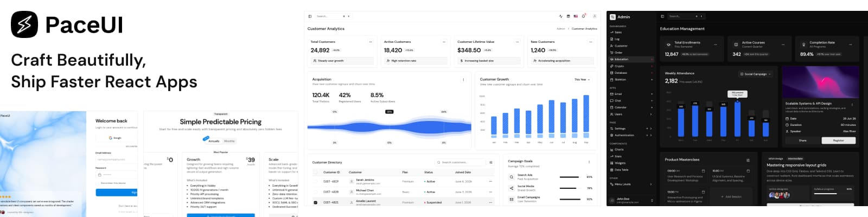Image resolution: width=868 pixels, height=217 pixels.
Task: Expand the Users item in Admin sidebar
Action: (631, 114)
